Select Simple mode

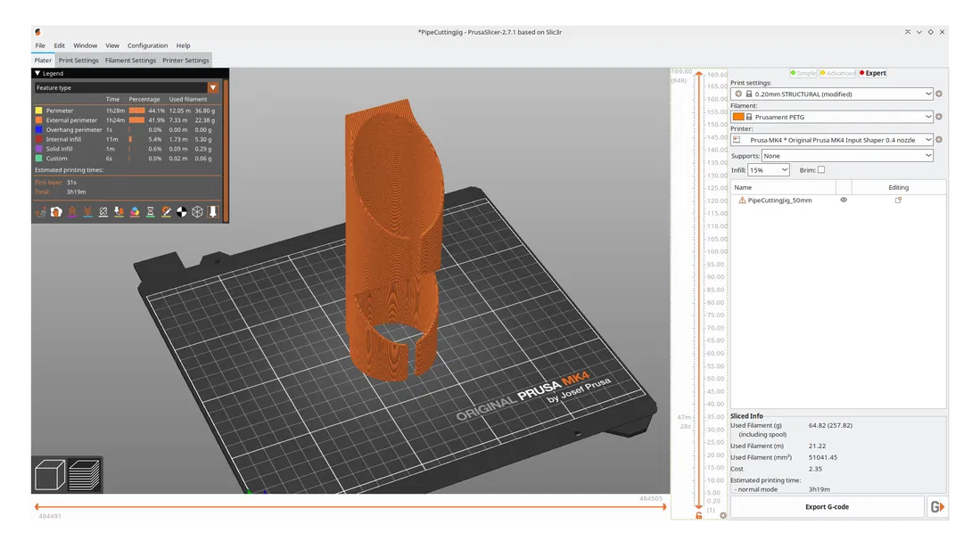pyautogui.click(x=803, y=73)
